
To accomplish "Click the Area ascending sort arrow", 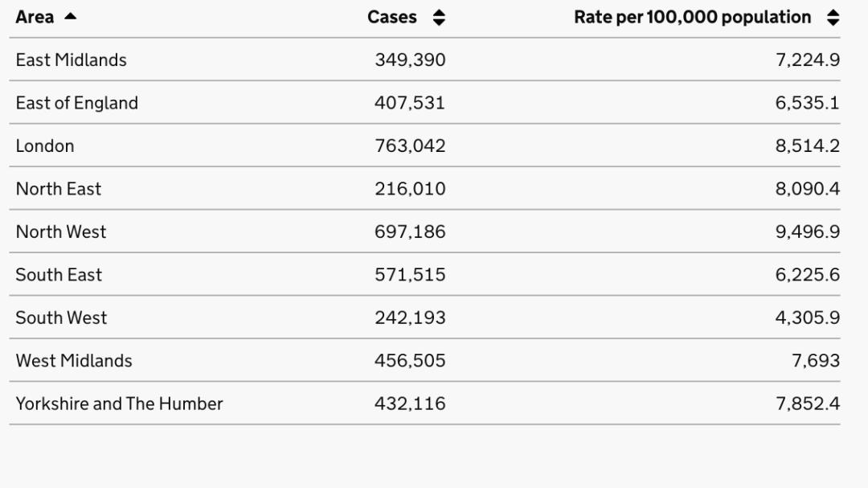I will (70, 17).
